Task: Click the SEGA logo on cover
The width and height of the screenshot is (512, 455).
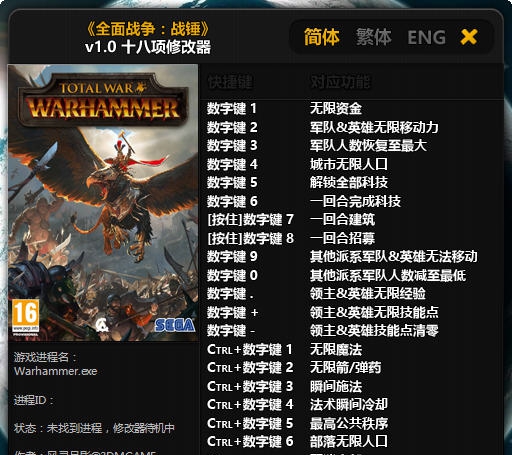Action: pyautogui.click(x=175, y=325)
